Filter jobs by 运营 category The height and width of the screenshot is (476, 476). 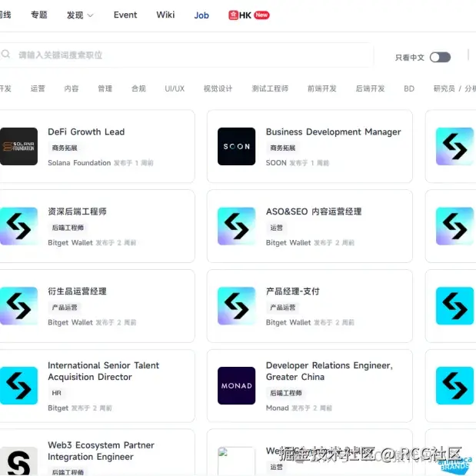(x=38, y=88)
